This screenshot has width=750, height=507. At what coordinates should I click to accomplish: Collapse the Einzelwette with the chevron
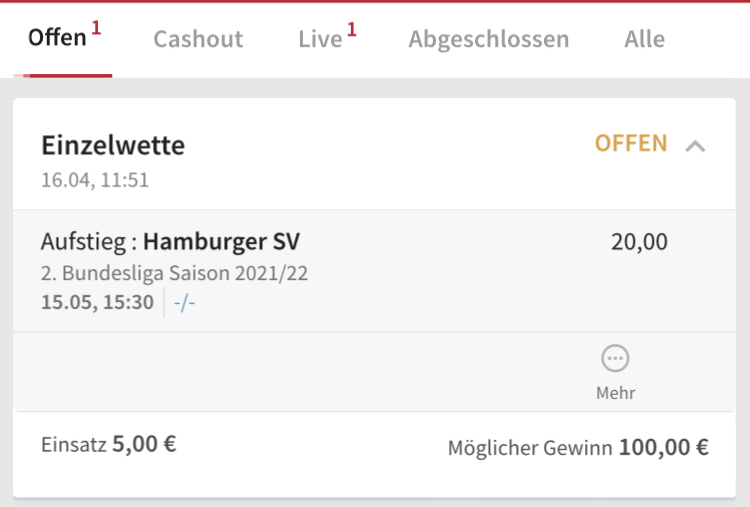click(x=695, y=146)
